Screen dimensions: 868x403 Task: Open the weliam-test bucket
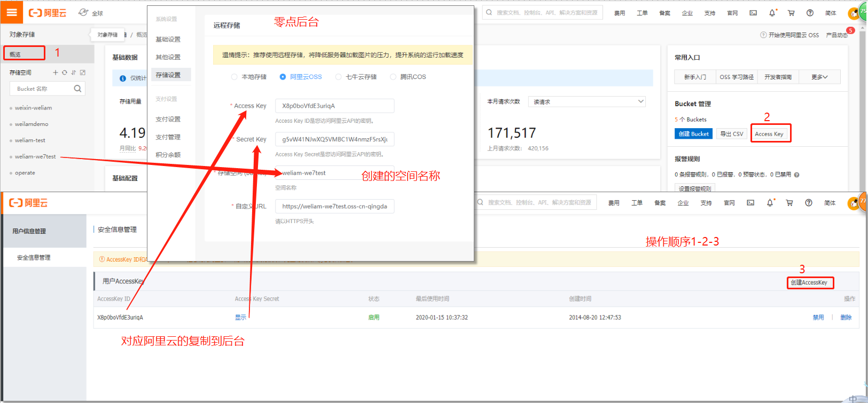click(30, 140)
